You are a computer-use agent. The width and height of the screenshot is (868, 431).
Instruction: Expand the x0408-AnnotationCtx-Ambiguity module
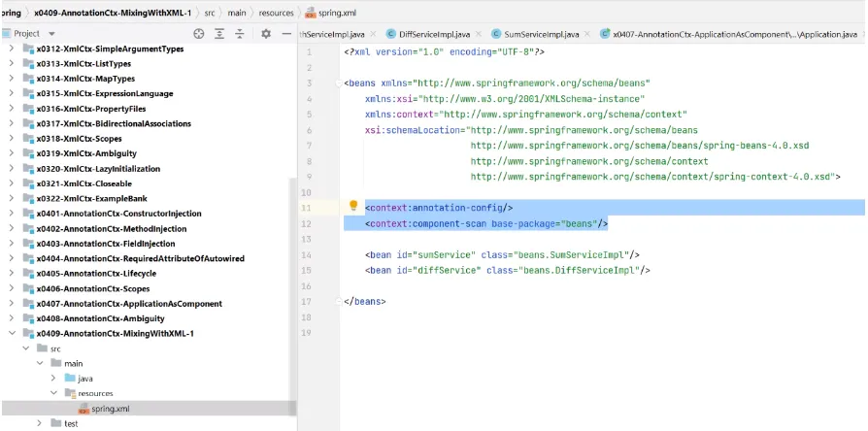point(11,318)
